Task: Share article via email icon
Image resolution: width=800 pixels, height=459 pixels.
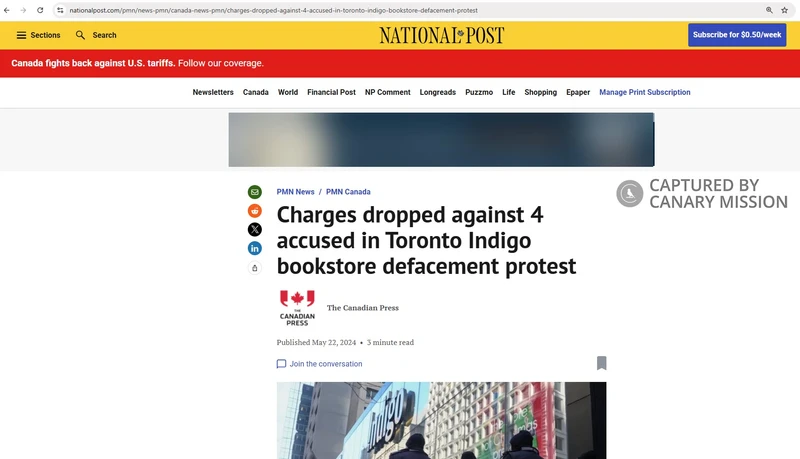Action: tap(255, 192)
